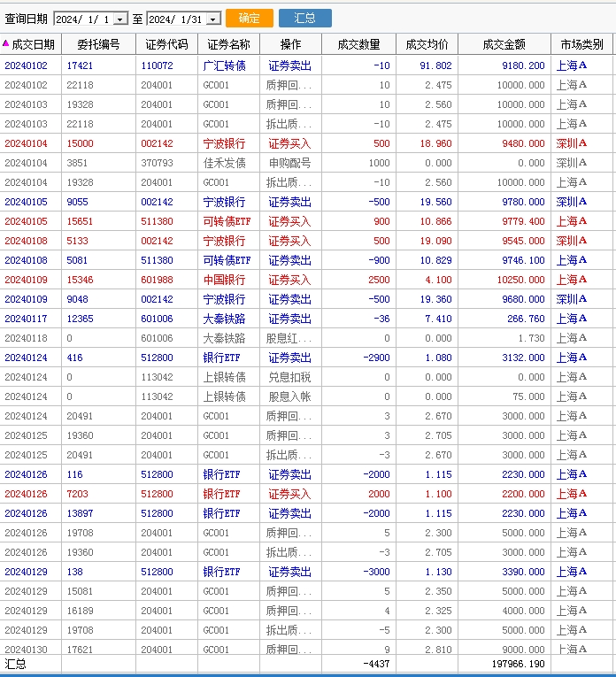616x677 pixels.
Task: Click order number 13897
Action: [80, 513]
